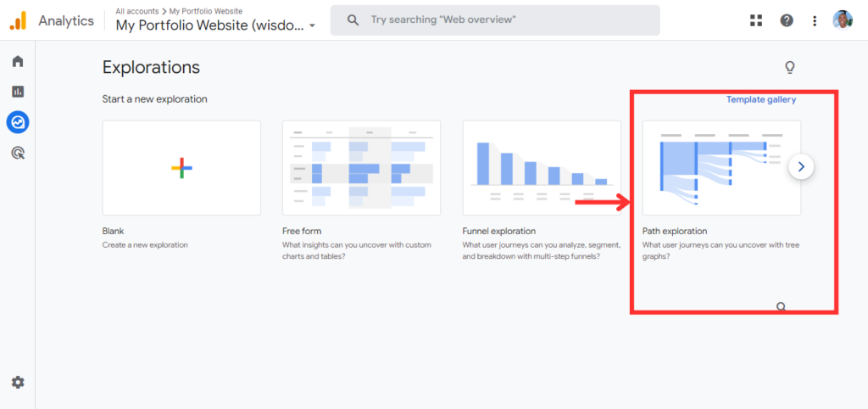Click the search field 'Try searching Web overview'

point(495,20)
